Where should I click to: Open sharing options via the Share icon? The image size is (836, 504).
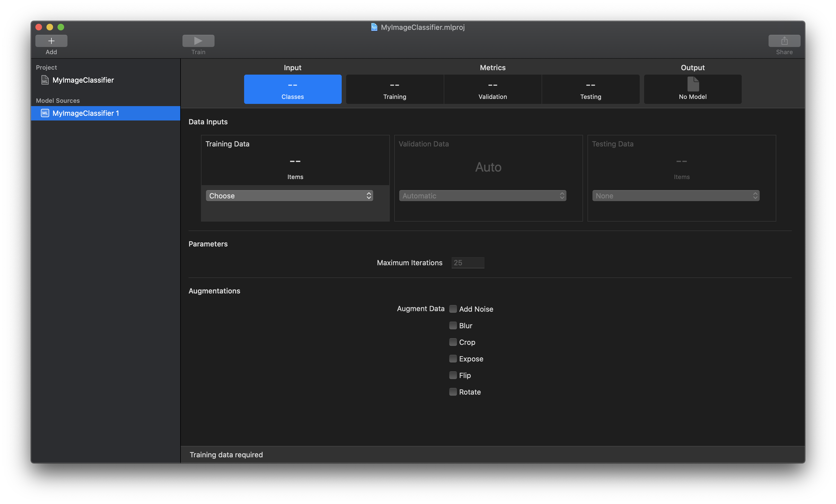[x=784, y=40]
